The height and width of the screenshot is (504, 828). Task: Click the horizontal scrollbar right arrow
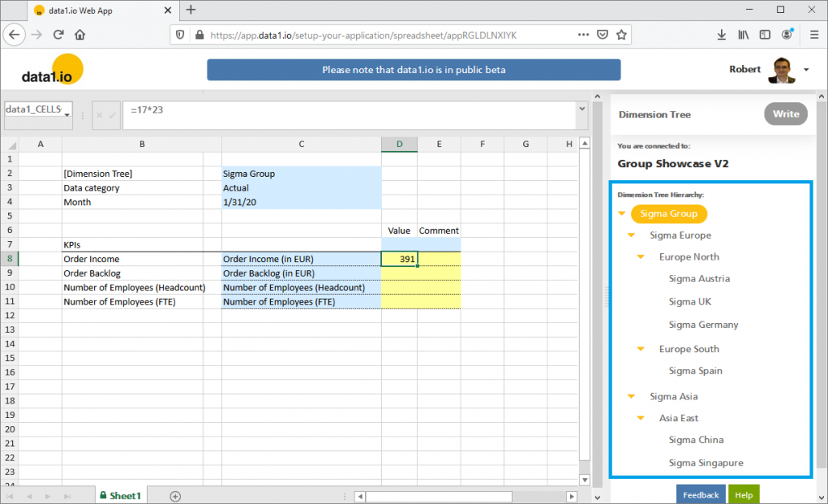tap(572, 496)
